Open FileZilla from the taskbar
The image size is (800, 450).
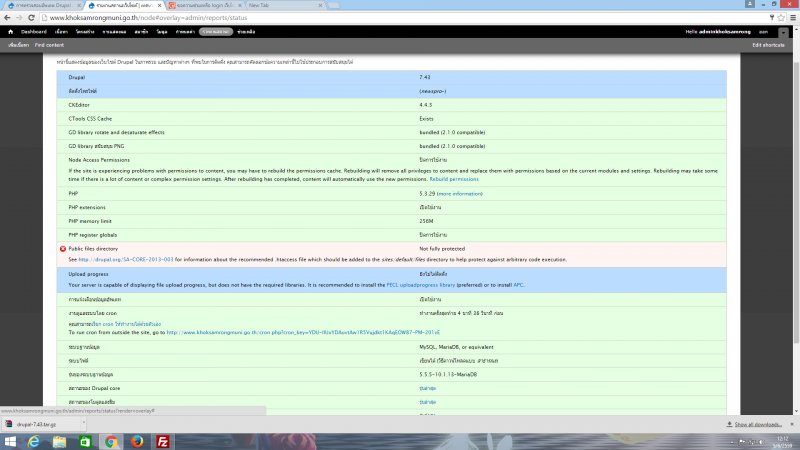(163, 442)
